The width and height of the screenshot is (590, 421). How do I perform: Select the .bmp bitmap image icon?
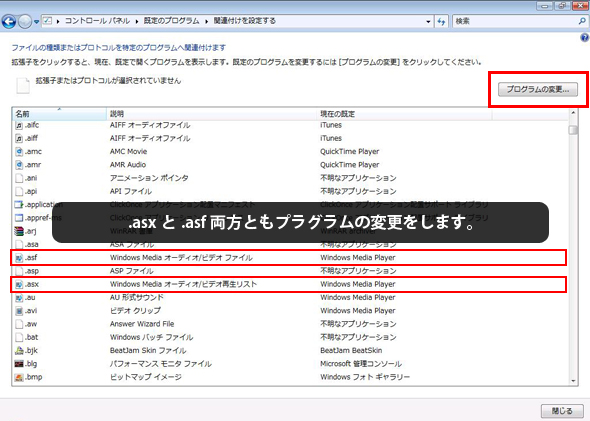click(x=19, y=377)
